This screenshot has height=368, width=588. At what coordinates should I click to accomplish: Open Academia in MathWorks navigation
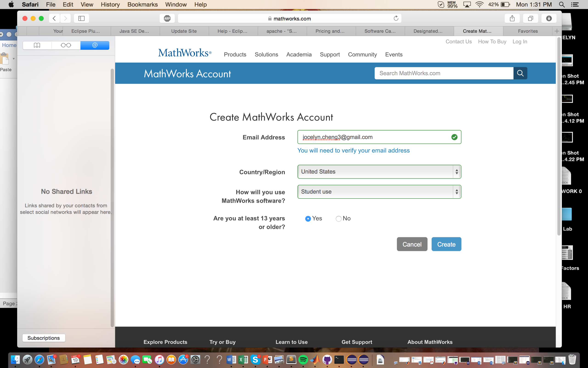coord(299,55)
